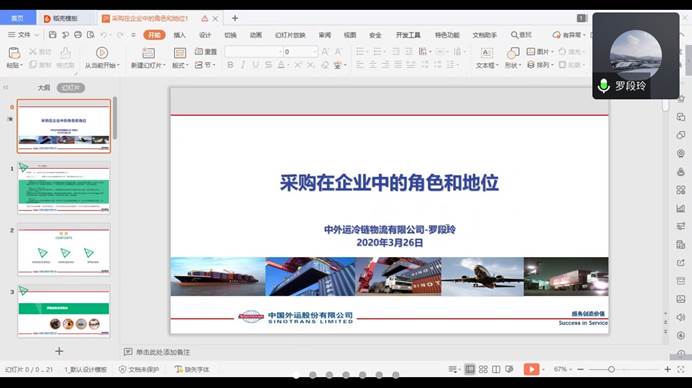The width and height of the screenshot is (692, 388).
Task: Click the decrease font size button
Action: point(338,52)
